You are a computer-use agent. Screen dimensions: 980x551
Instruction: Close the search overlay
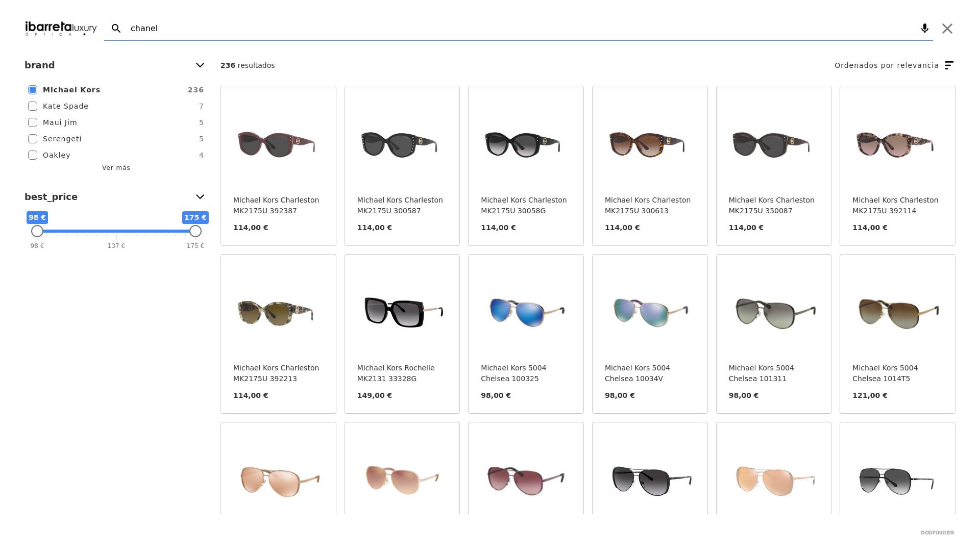coord(947,29)
